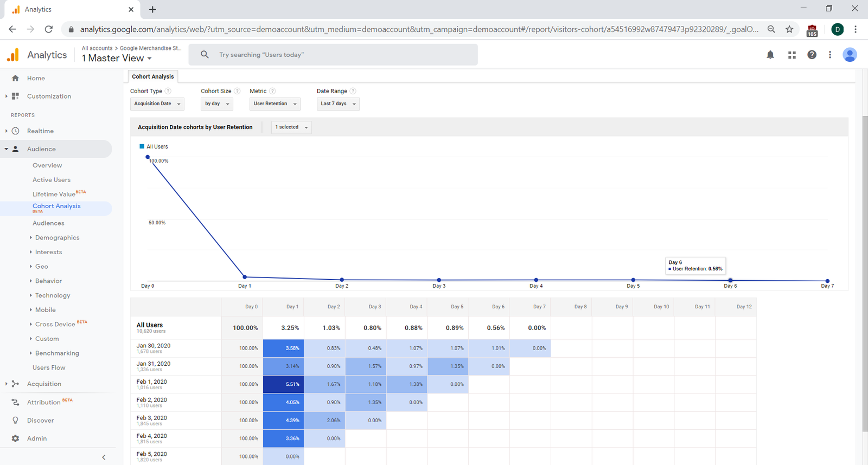Open the Admin gear icon
Viewport: 868px width, 465px height.
tap(15, 438)
